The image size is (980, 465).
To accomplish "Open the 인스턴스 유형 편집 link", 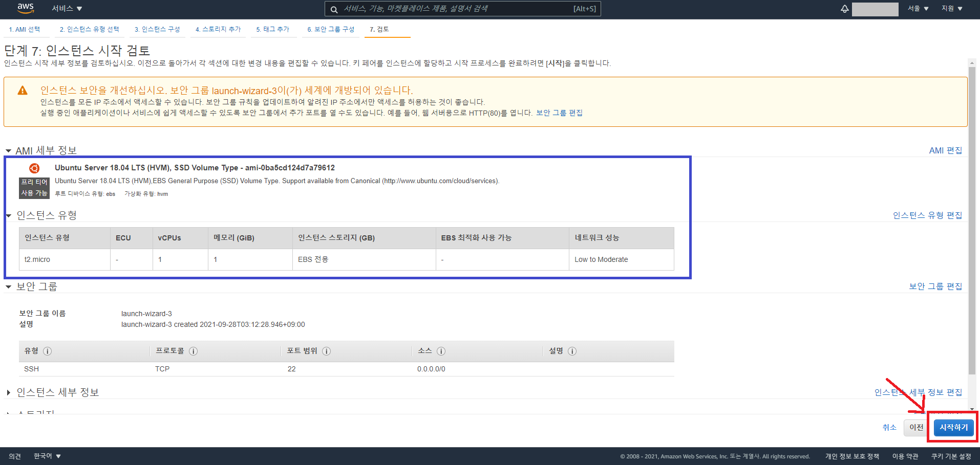I will [927, 215].
